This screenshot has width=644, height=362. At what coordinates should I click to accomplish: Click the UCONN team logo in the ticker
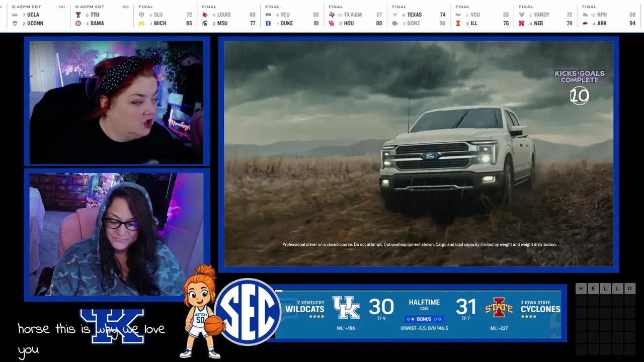coord(15,24)
